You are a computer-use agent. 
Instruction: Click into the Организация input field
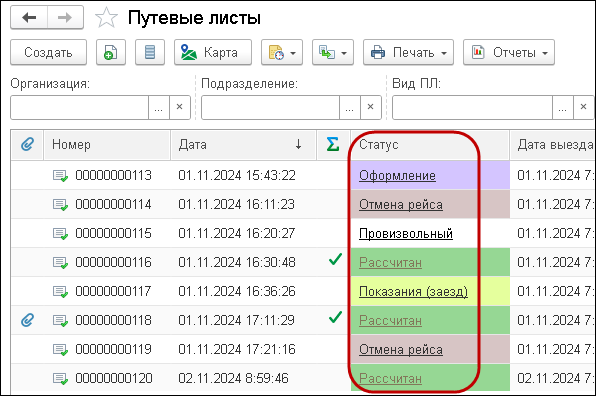coord(79,108)
